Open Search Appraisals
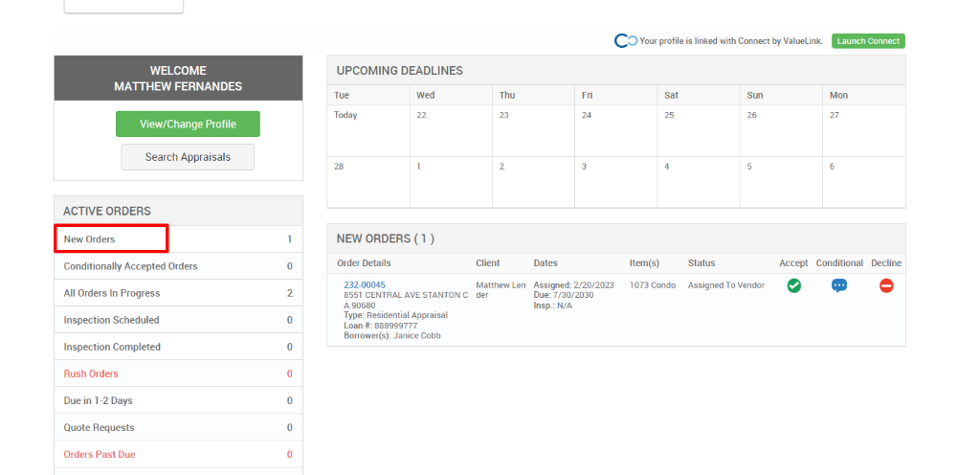The image size is (980, 475). [x=188, y=157]
